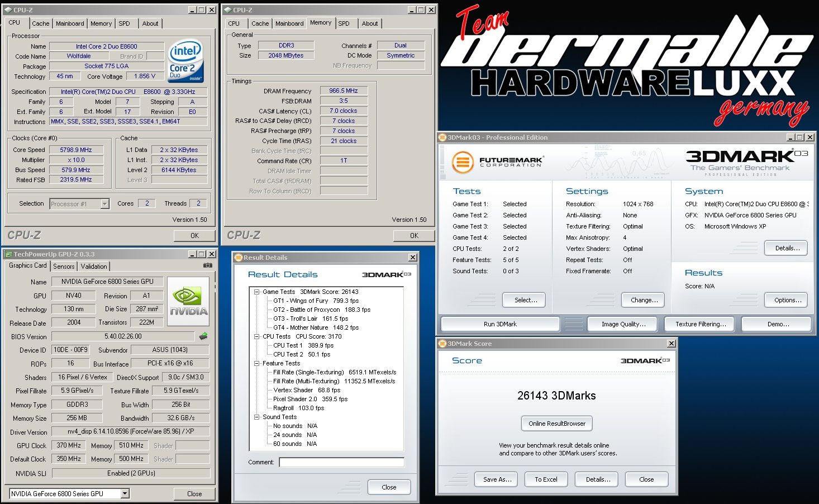Click OK in the left CPU-Z window
The height and width of the screenshot is (504, 819).
tap(194, 236)
